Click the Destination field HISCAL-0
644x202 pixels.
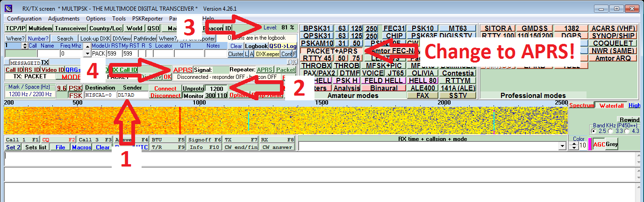point(100,95)
